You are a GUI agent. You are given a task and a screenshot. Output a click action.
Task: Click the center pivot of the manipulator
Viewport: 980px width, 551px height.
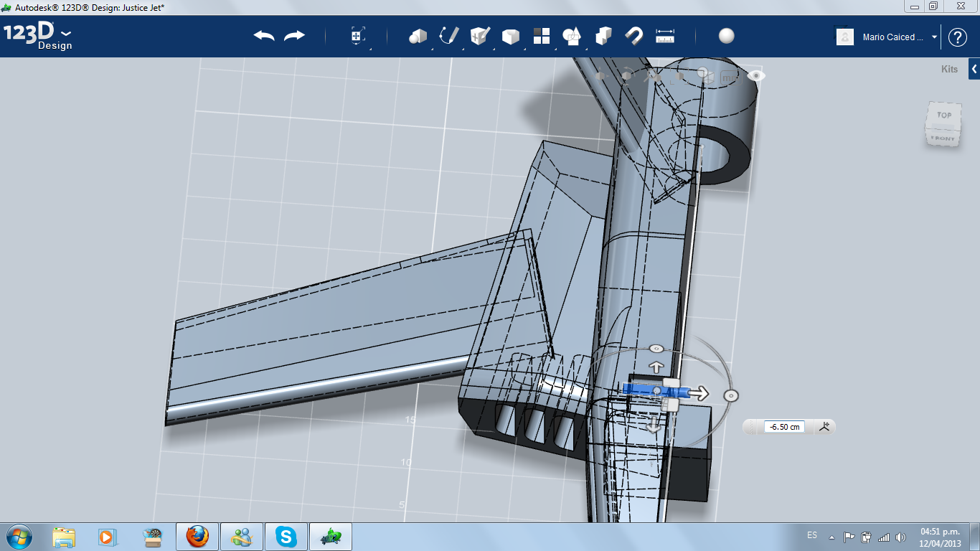(656, 391)
